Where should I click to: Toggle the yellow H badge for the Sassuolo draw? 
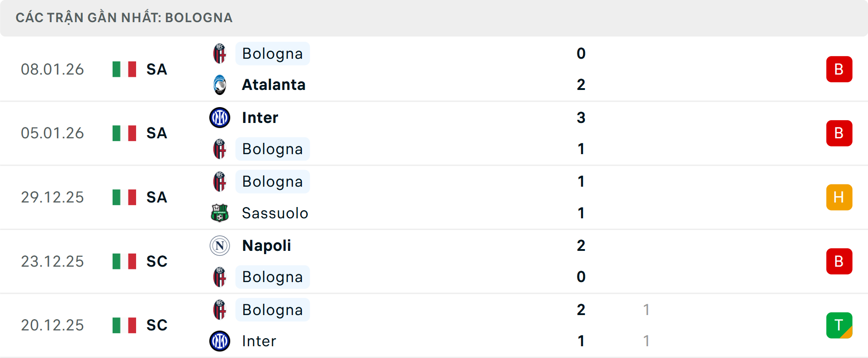pos(839,197)
